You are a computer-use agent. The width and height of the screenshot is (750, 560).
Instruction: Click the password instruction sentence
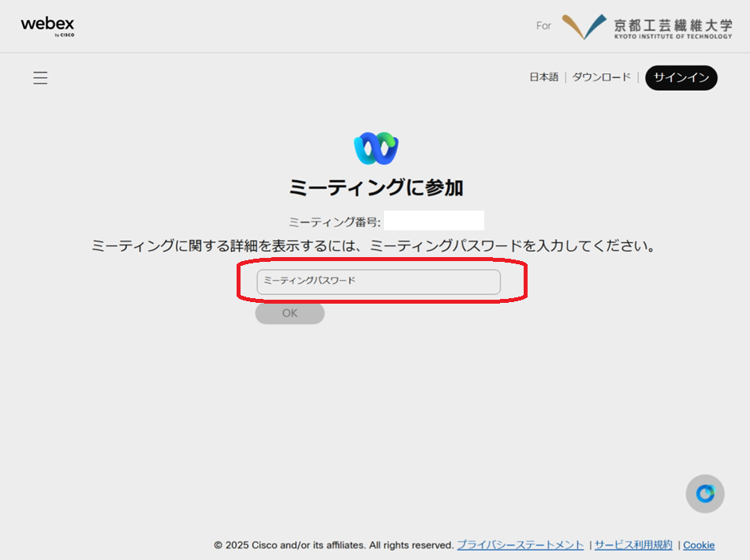click(x=373, y=246)
